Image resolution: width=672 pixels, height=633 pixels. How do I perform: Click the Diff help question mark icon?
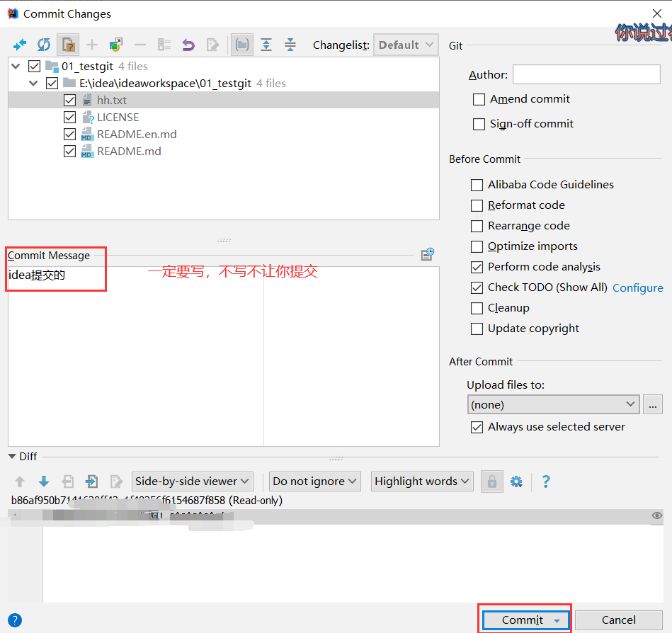coord(545,481)
